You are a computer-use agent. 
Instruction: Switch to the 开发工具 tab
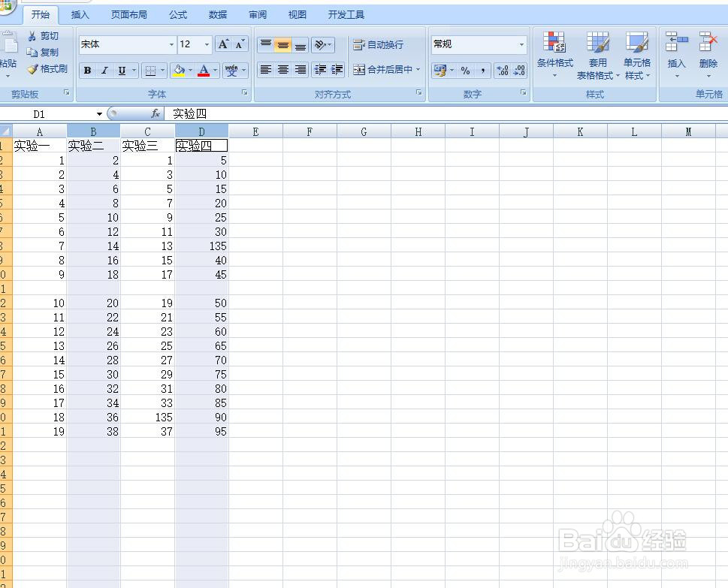346,15
